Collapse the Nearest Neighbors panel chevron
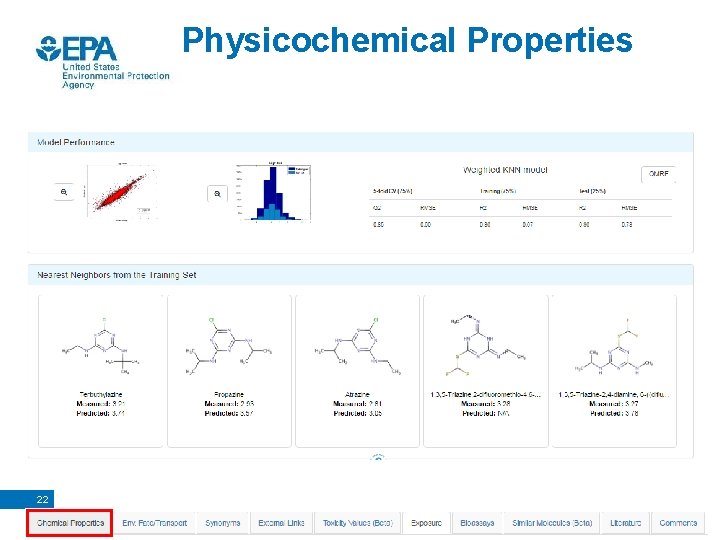This screenshot has height=540, width=720. [x=377, y=457]
